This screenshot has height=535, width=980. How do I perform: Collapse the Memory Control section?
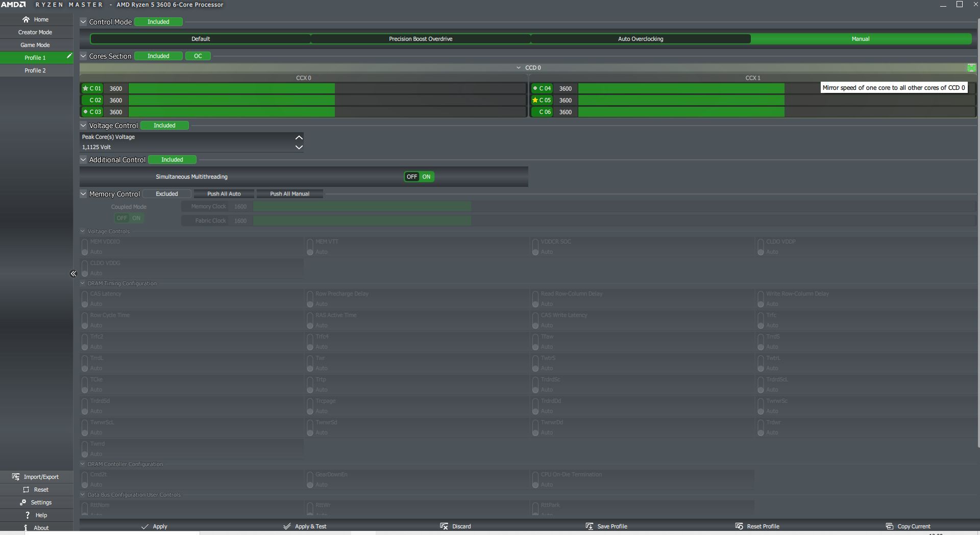[x=83, y=194]
